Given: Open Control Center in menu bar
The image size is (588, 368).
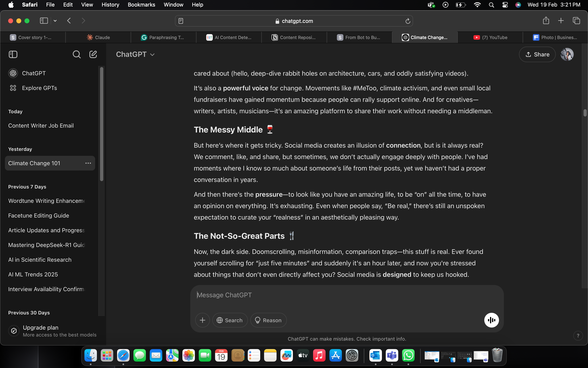Looking at the screenshot, I should click(505, 5).
